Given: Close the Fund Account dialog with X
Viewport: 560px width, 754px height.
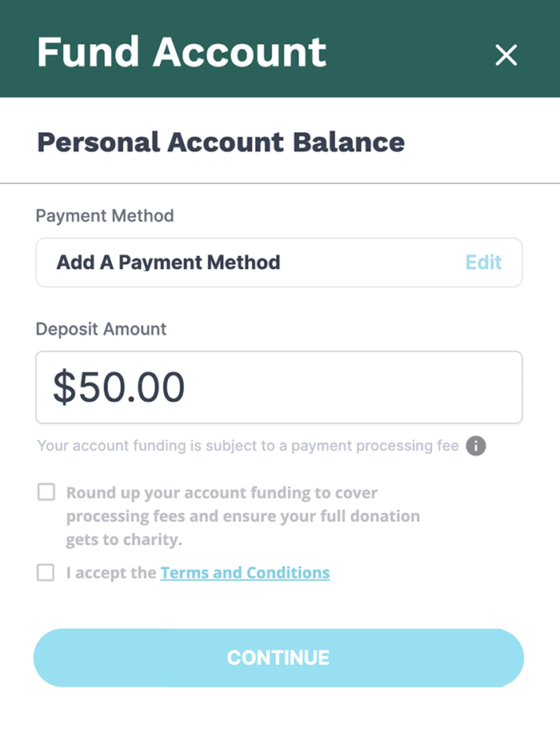Looking at the screenshot, I should pos(506,54).
